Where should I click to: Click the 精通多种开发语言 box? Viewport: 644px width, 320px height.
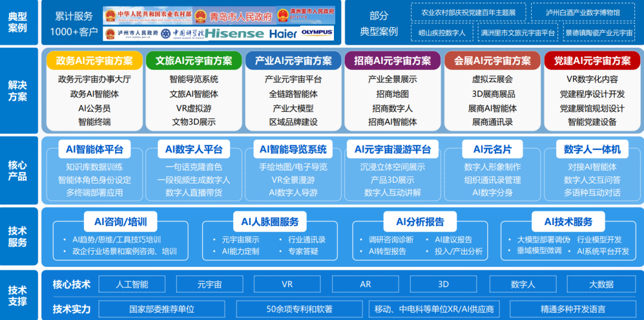pyautogui.click(x=572, y=309)
